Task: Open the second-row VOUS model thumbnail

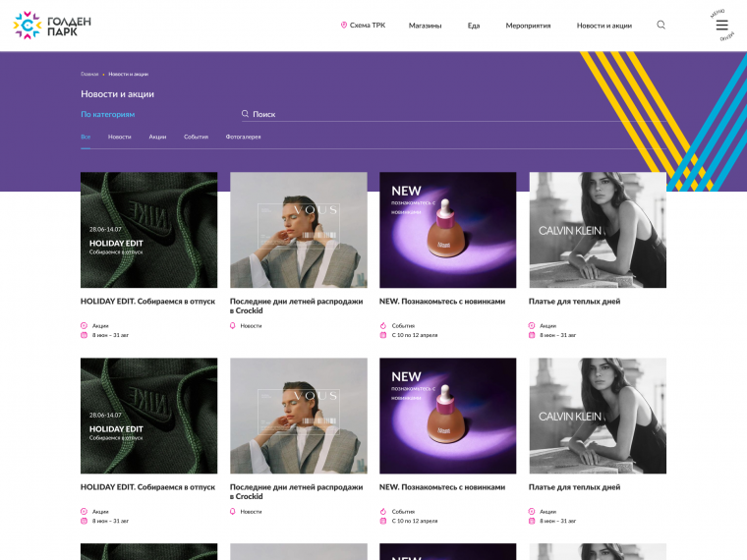Action: pos(299,416)
